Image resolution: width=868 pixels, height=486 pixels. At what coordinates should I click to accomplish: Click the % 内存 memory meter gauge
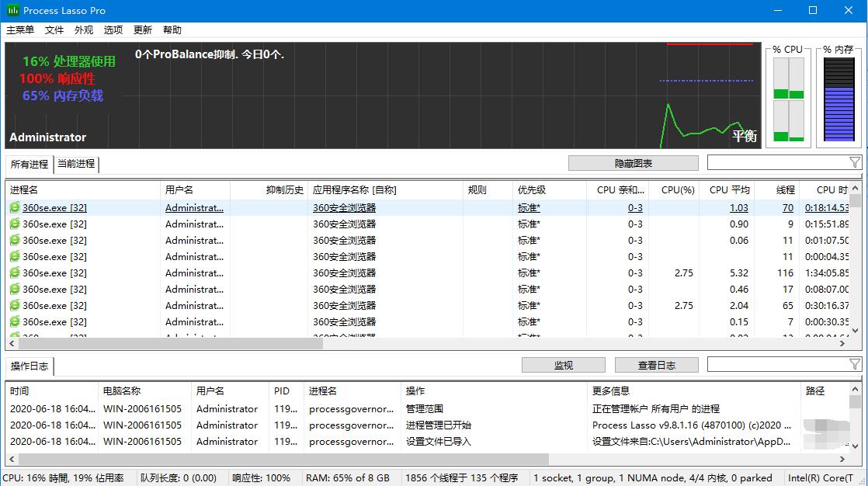[x=838, y=99]
